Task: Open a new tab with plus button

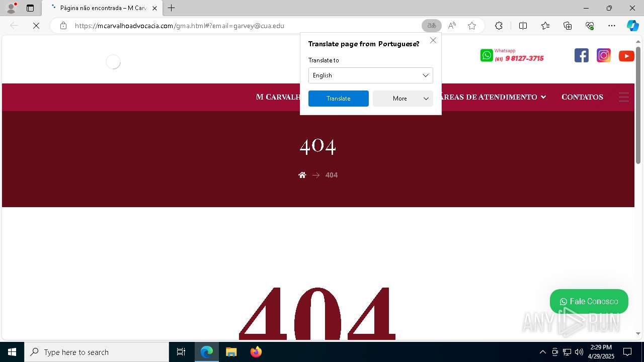Action: click(x=172, y=8)
